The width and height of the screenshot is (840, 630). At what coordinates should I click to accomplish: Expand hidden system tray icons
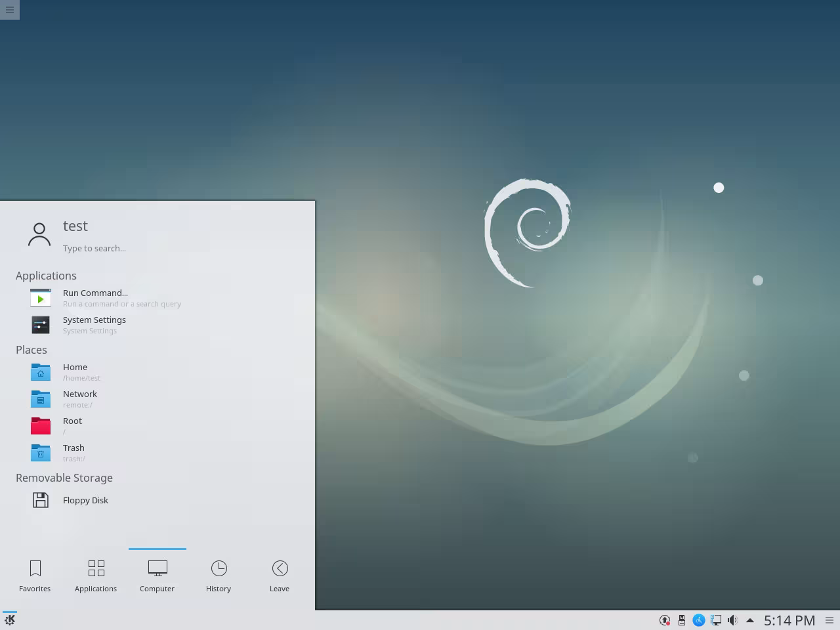coord(751,619)
